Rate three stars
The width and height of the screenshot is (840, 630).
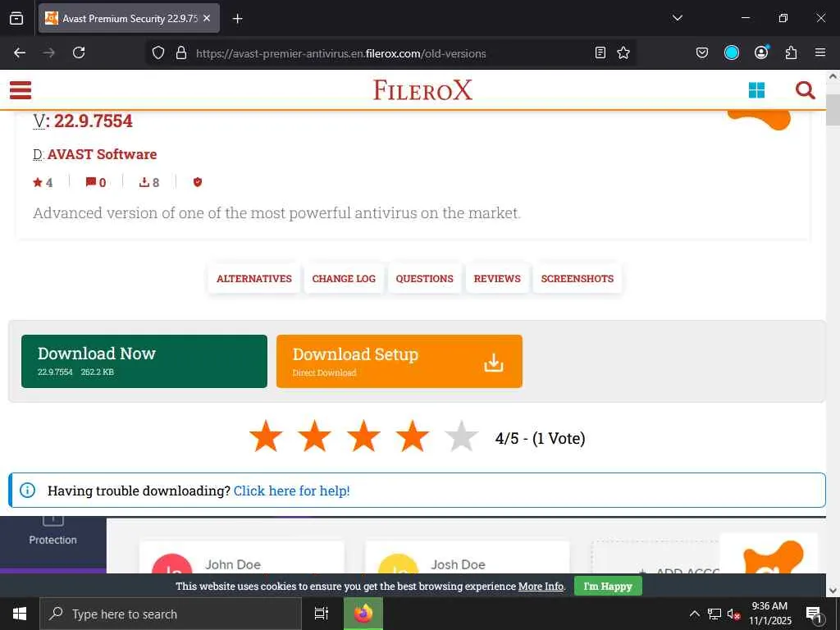(363, 436)
